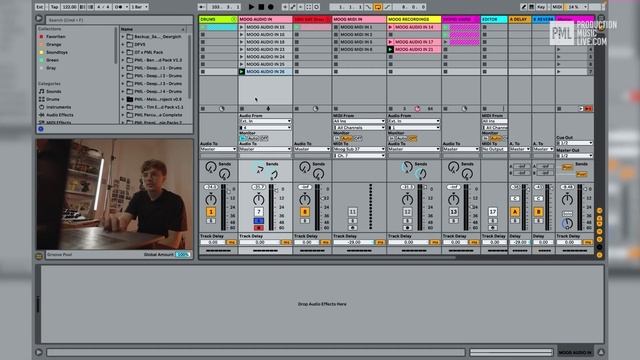
Task: Toggle track activator 1 on DRUMS
Action: point(211,212)
